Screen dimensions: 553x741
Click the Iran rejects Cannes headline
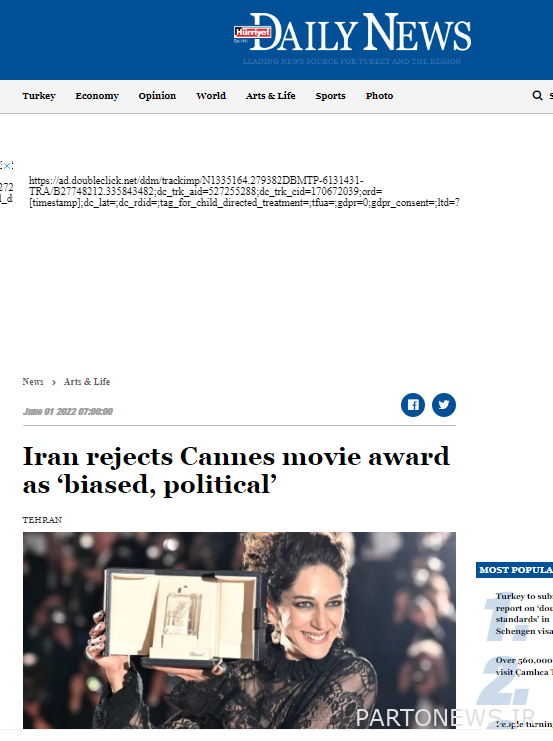(236, 471)
